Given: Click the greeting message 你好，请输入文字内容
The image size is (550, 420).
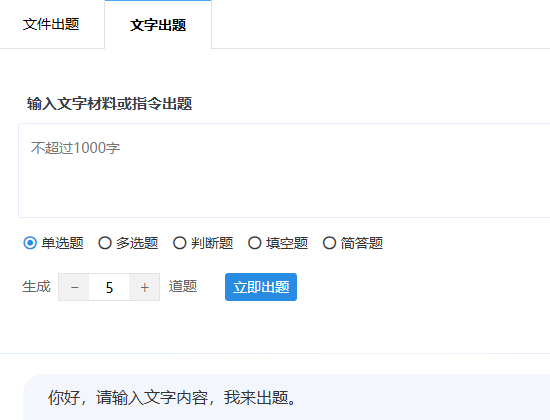Looking at the screenshot, I should [128, 398].
